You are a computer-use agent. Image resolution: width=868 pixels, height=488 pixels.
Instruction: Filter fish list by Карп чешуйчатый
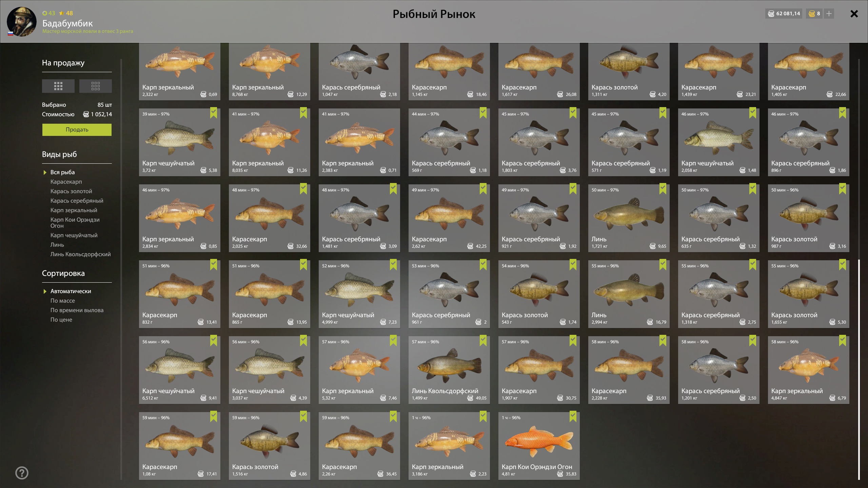coord(74,235)
